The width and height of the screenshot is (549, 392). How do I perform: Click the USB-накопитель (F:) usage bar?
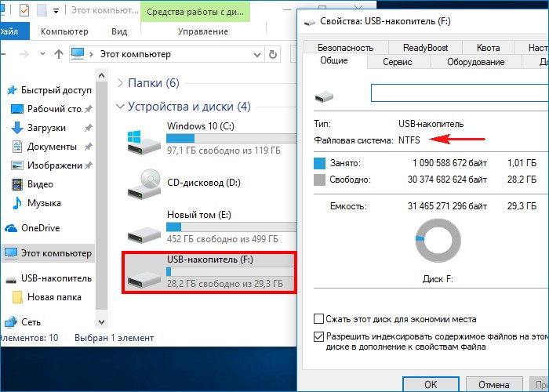(231, 271)
